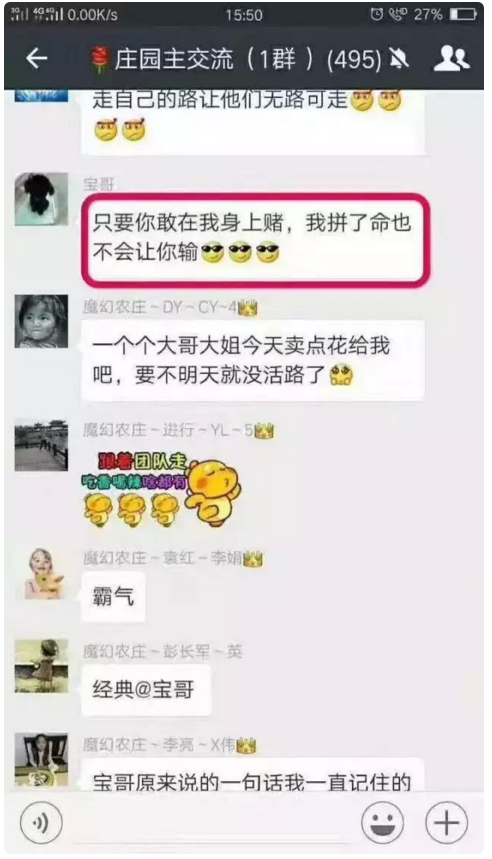Tap the 经典@宝哥 message
The image size is (492, 859).
click(x=146, y=690)
